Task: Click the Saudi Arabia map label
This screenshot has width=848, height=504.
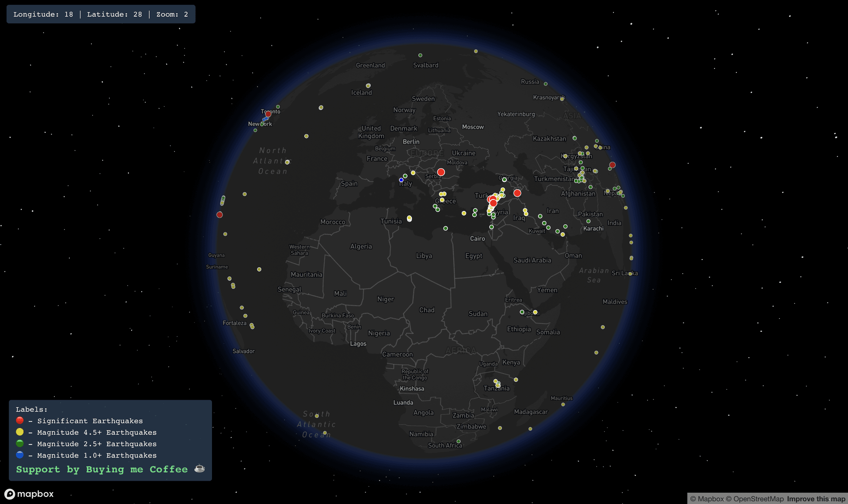Action: point(532,260)
